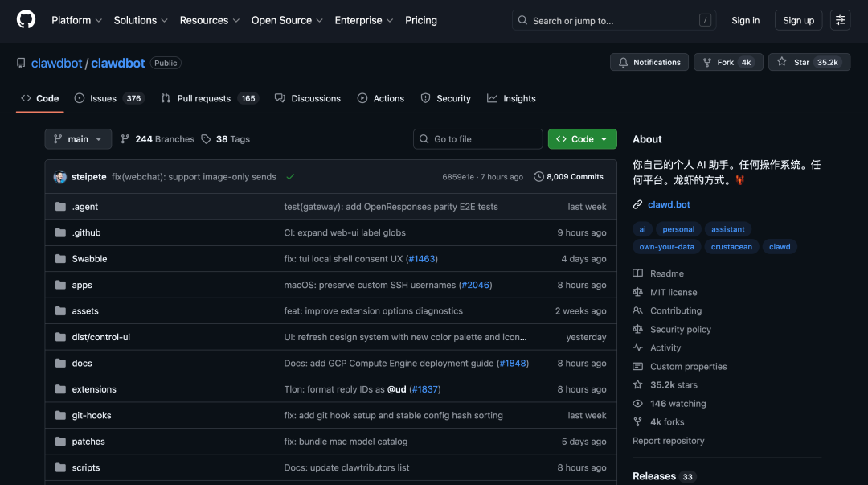Open the appearance settings icon top right
This screenshot has width=868, height=485.
[840, 19]
